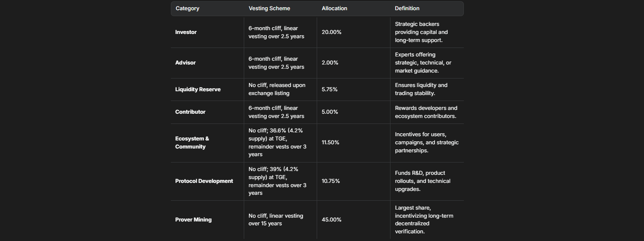The width and height of the screenshot is (644, 241).
Task: Click the "Rewards developers and ecosystem contributors" definition
Action: 426,112
